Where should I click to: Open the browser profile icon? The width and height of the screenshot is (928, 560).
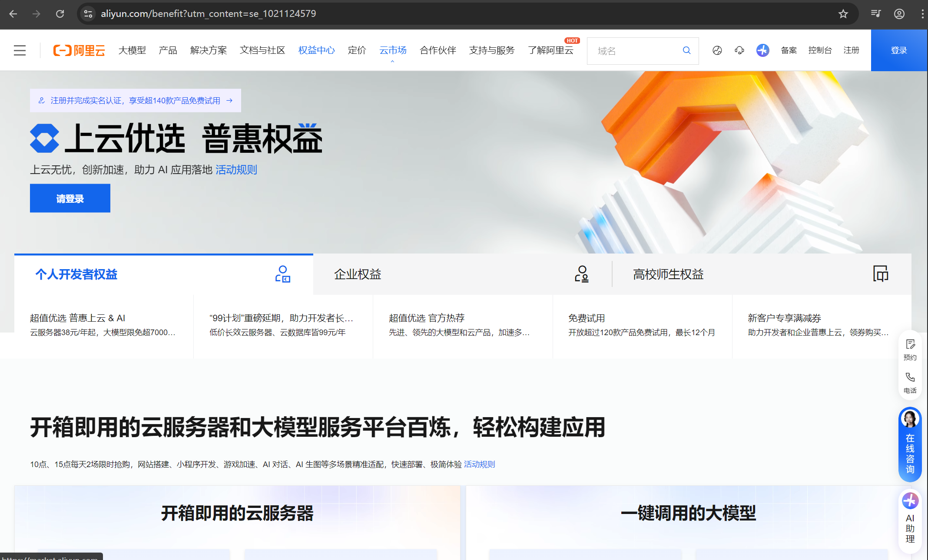pyautogui.click(x=899, y=14)
